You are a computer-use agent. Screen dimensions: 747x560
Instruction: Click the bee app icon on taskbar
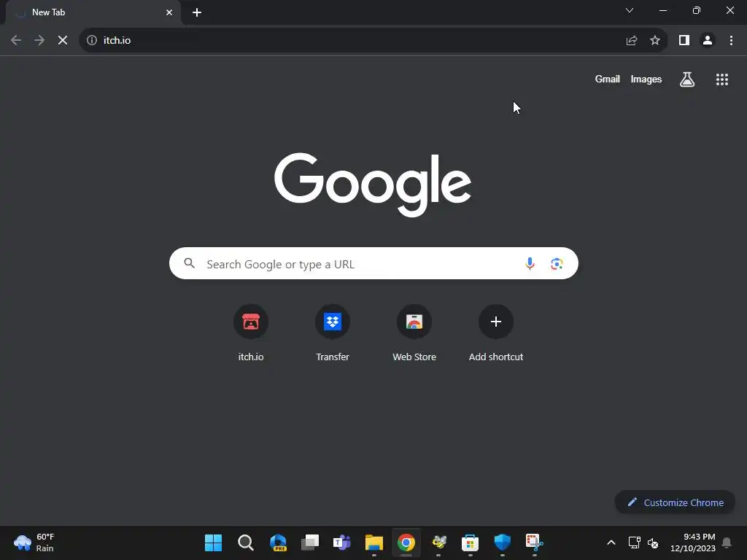click(438, 542)
